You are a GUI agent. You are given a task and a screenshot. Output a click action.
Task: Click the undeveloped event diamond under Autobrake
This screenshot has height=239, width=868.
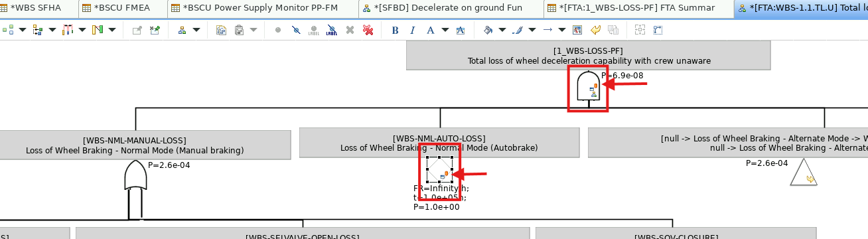click(x=440, y=170)
